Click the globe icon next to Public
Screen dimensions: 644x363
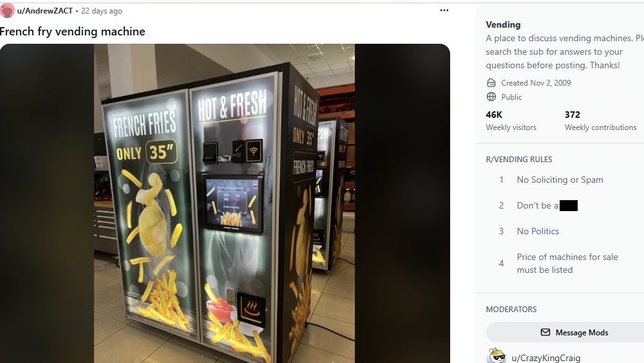(x=491, y=97)
